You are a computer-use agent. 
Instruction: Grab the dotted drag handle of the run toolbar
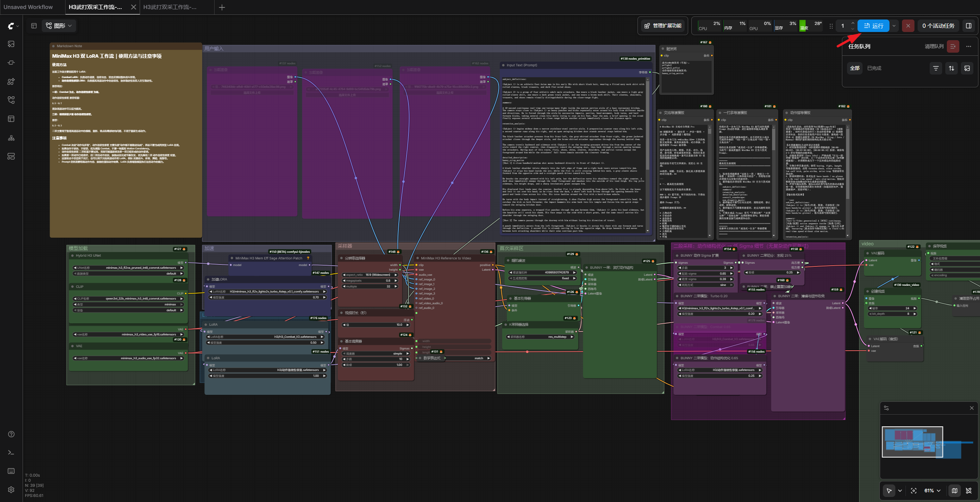[x=831, y=26]
